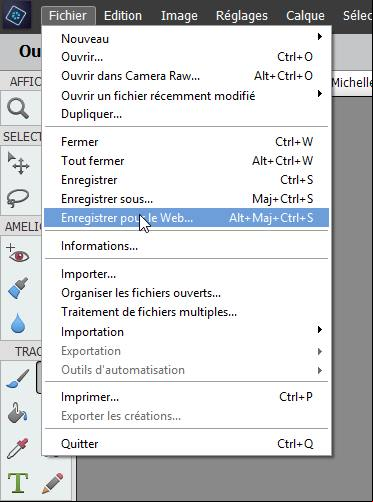Image resolution: width=373 pixels, height=502 pixels.
Task: Select the Spot Healing Brush tool
Action: (x=18, y=288)
